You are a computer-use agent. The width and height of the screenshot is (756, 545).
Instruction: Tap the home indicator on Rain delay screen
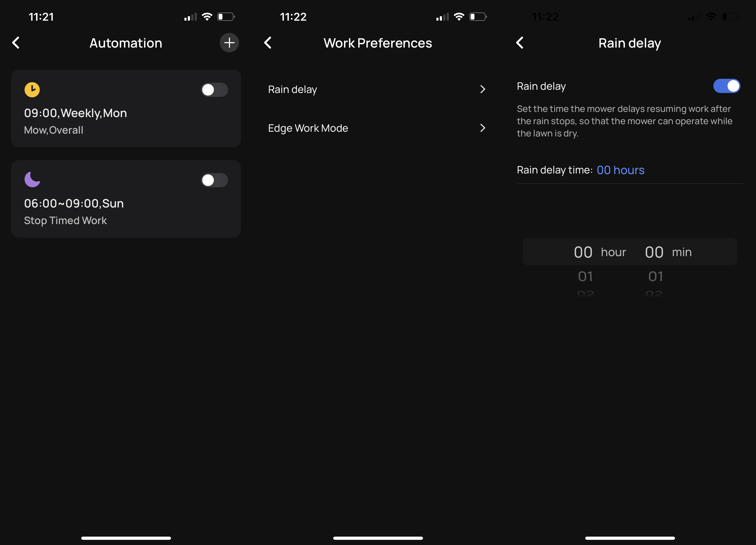[630, 538]
